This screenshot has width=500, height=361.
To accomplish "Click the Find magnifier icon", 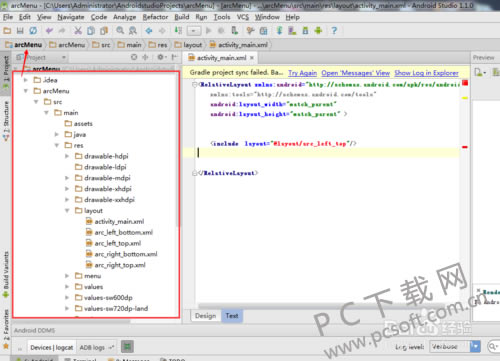I will pyautogui.click(x=120, y=31).
